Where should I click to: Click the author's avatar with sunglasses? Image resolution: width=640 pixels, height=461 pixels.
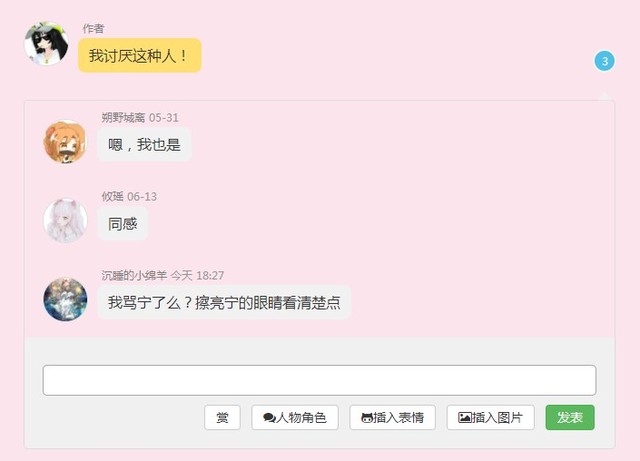tap(47, 44)
